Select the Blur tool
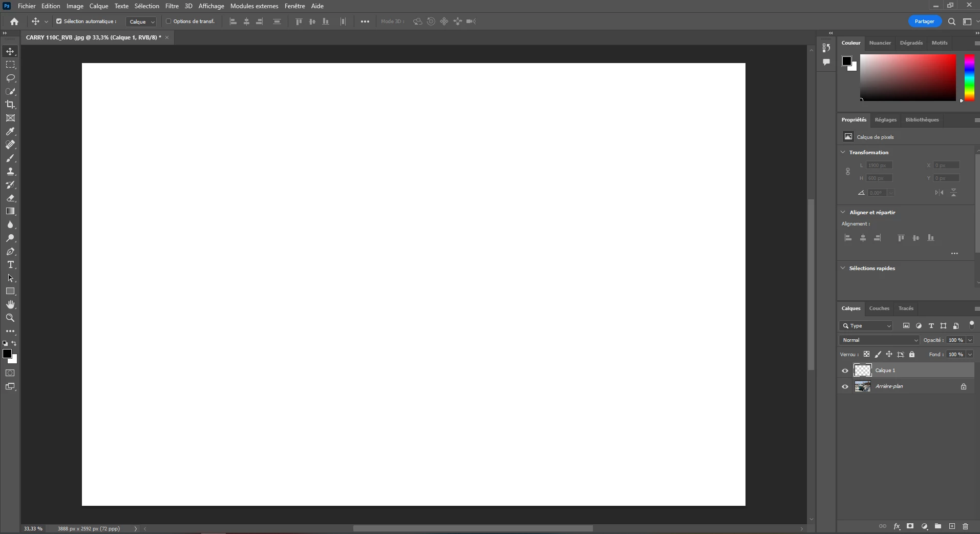Screen dimensions: 980x534 (x=10, y=224)
